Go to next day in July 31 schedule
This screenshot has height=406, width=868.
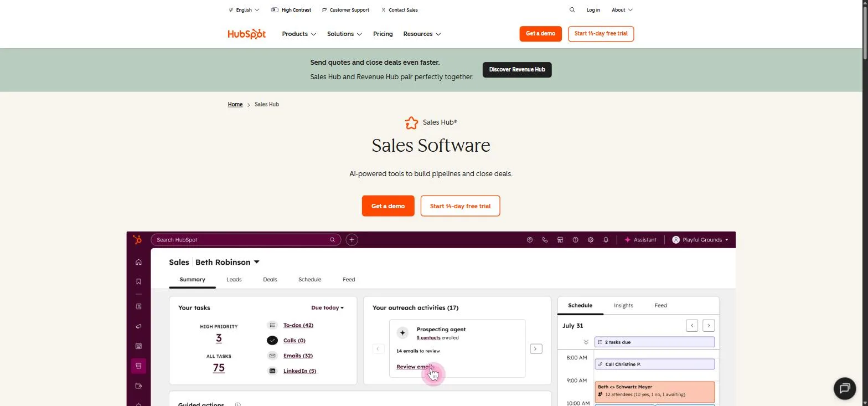(709, 326)
